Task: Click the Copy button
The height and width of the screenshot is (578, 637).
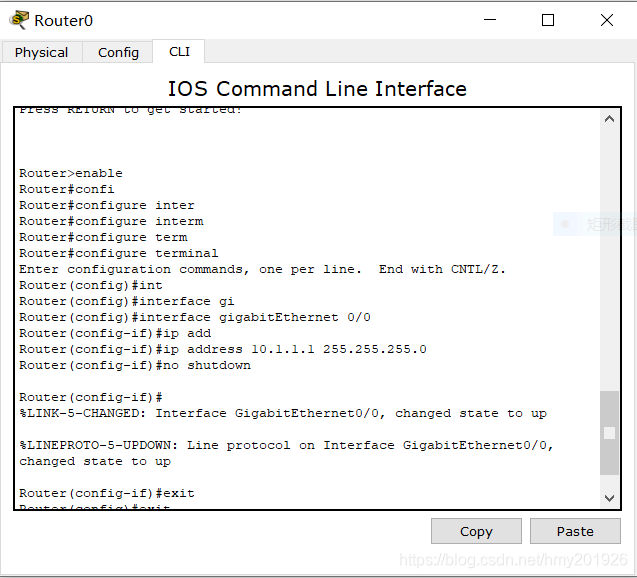Action: (476, 531)
